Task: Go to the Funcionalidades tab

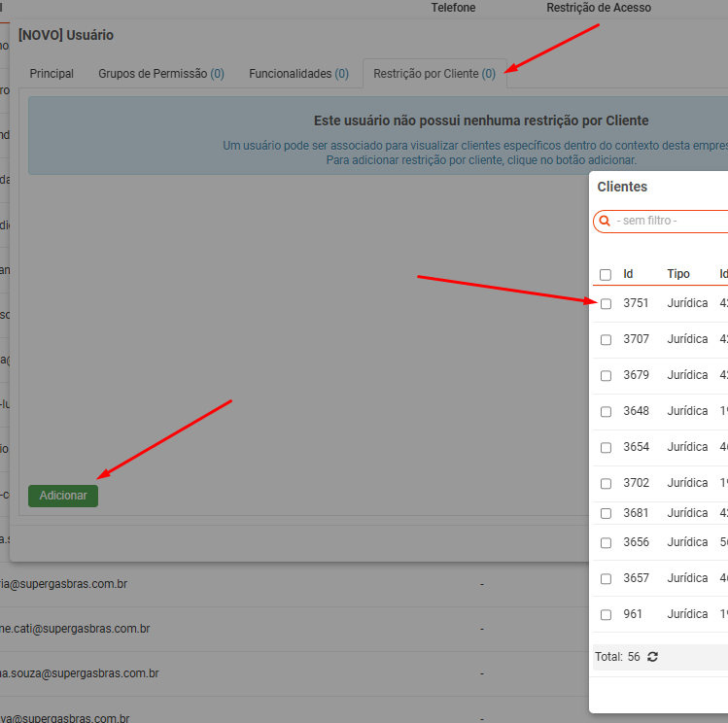Action: (x=298, y=74)
